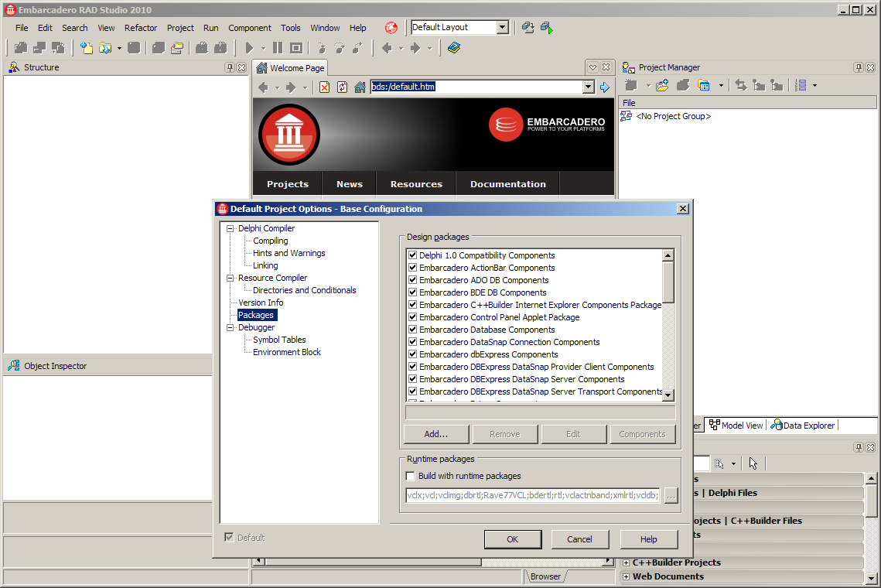Click the refresh page icon in browser bar
The width and height of the screenshot is (881, 588).
pos(342,87)
